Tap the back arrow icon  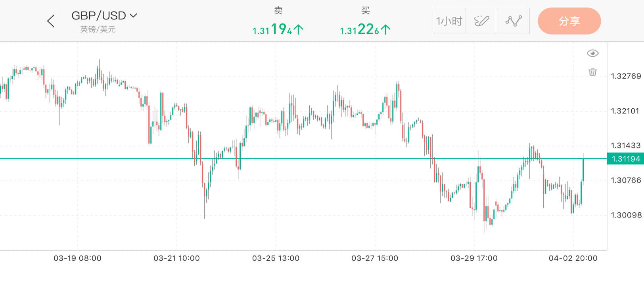[51, 21]
